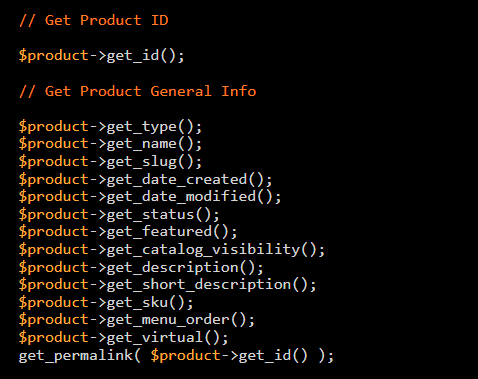The image size is (478, 379).
Task: Click the get_catalog_visibility() line
Action: (172, 250)
